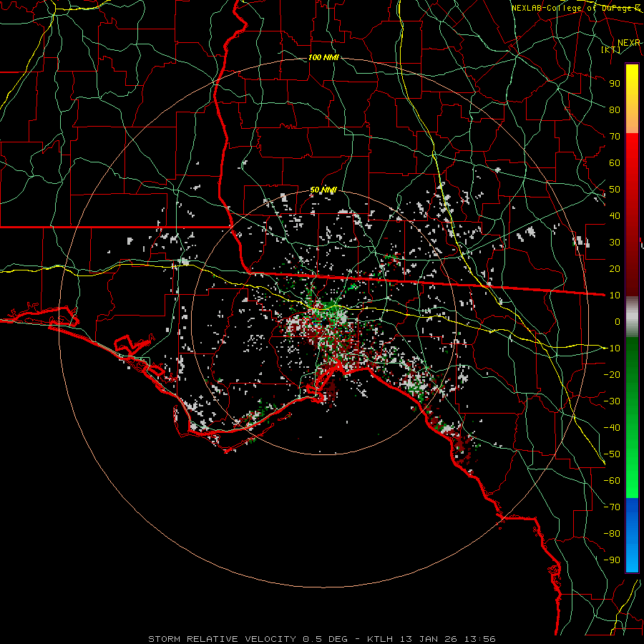Click the 90 value on velocity scale
The image size is (644, 644).
pyautogui.click(x=615, y=84)
